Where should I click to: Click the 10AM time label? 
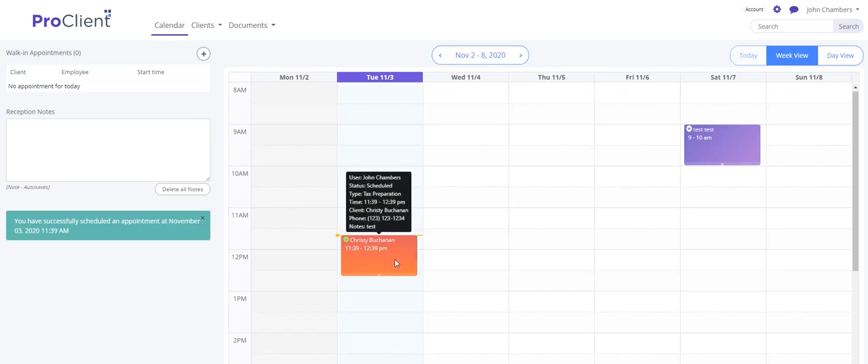(240, 173)
